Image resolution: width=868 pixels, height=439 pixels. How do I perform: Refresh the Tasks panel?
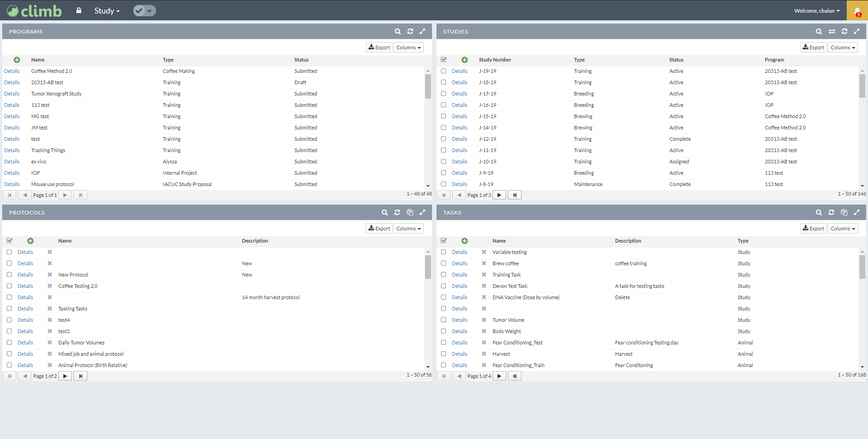click(831, 212)
